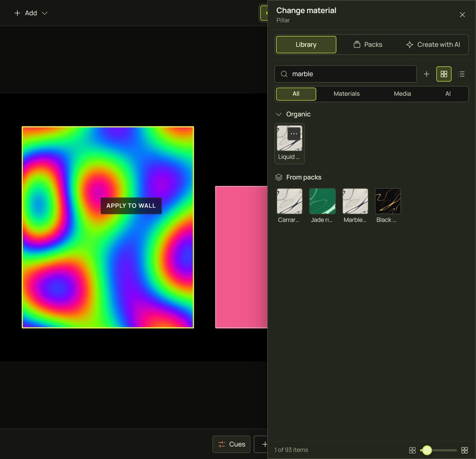Close the Change material panel
This screenshot has width=476, height=459.
coord(462,15)
